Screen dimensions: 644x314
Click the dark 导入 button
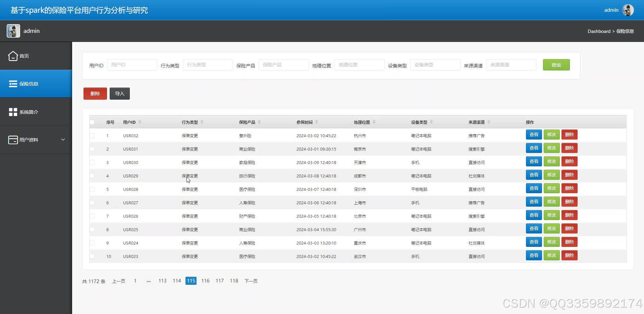point(120,94)
